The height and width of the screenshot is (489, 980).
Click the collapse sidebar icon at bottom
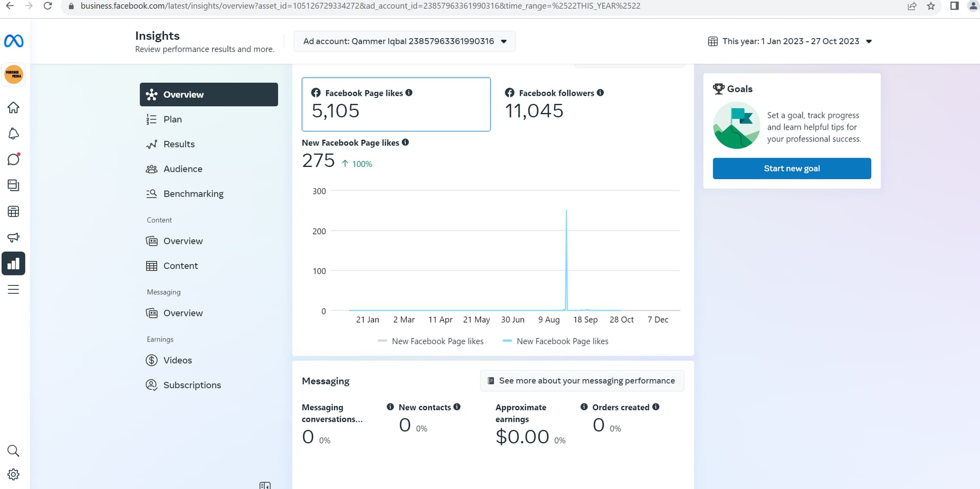265,485
